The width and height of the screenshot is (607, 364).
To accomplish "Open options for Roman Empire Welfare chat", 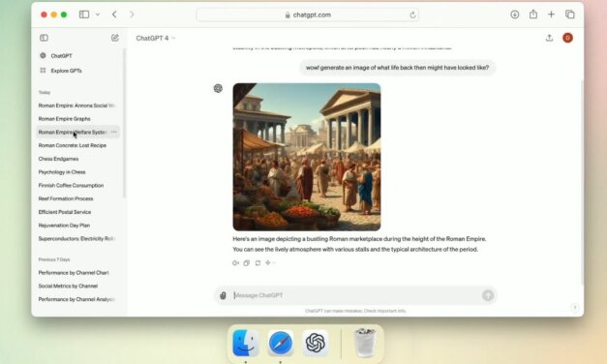I will coord(114,132).
